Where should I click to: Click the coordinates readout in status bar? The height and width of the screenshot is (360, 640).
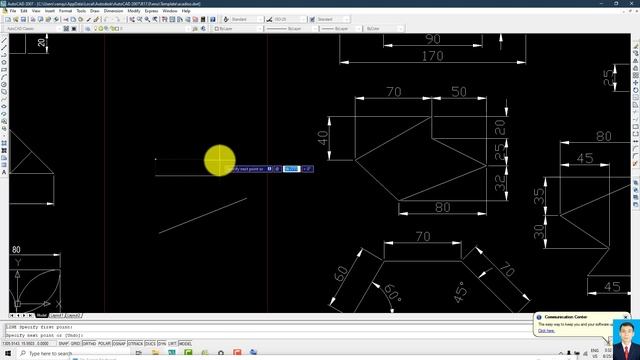[28, 344]
